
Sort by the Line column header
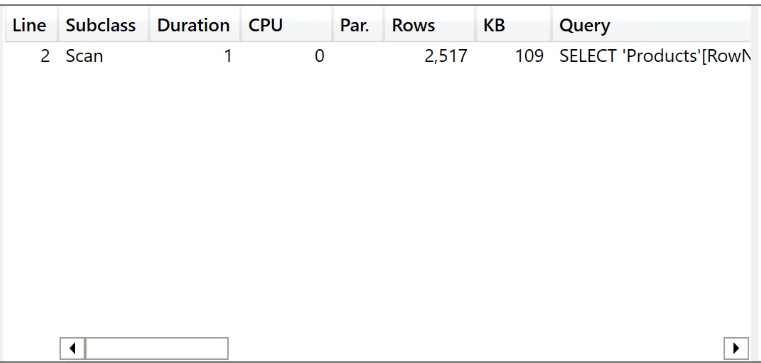click(31, 25)
